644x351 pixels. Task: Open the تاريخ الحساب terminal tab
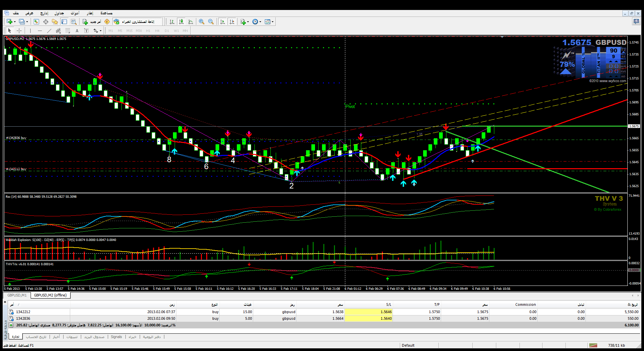36,337
